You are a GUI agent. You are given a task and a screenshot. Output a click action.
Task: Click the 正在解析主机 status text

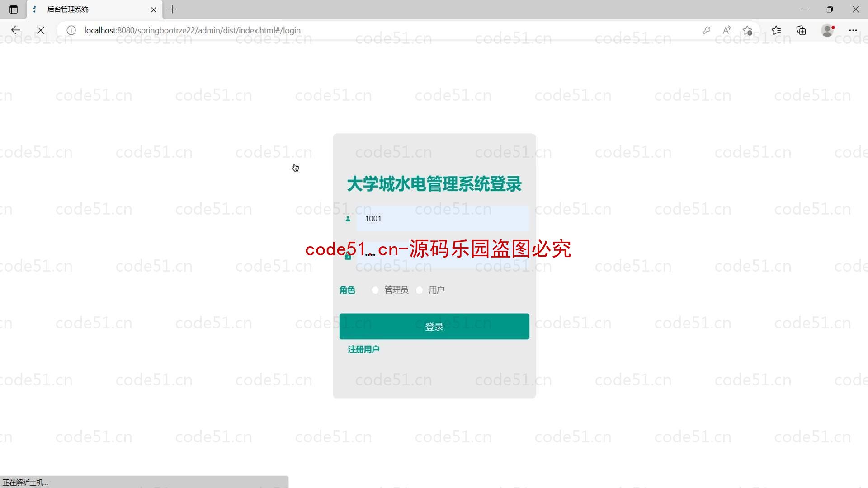pyautogui.click(x=25, y=483)
